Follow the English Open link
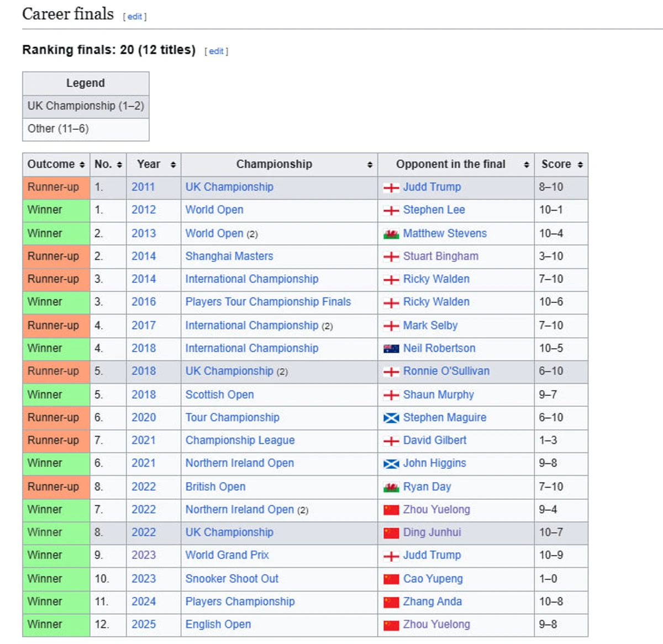 [218, 625]
